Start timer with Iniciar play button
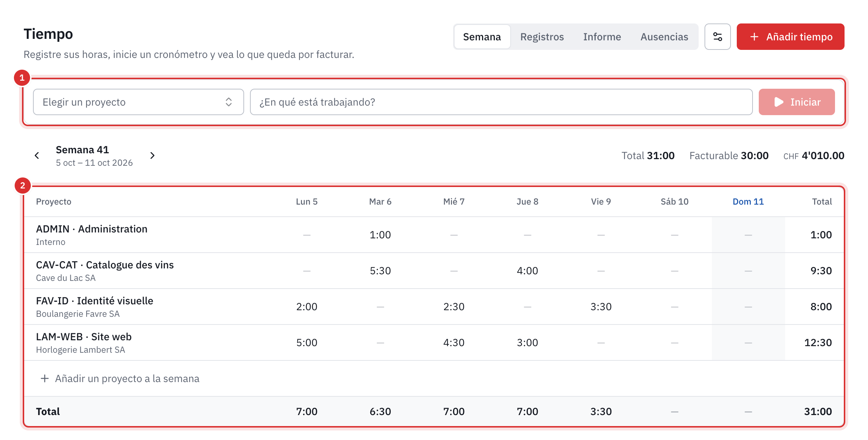The image size is (868, 440). point(797,102)
